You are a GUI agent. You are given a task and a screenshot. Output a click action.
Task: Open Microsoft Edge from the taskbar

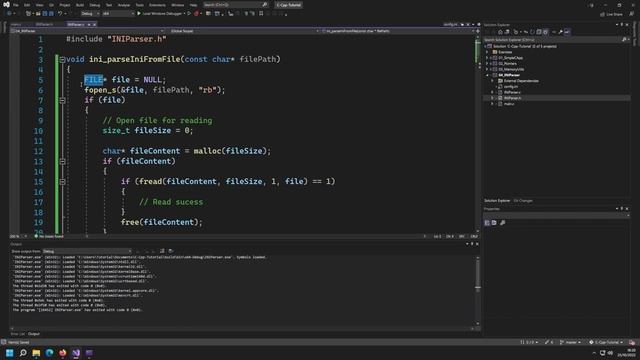click(x=49, y=353)
